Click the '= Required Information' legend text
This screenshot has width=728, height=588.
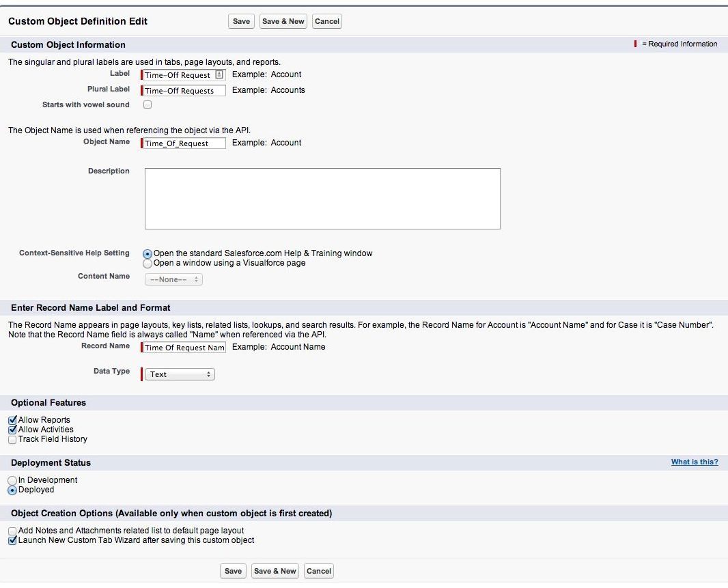coord(680,44)
